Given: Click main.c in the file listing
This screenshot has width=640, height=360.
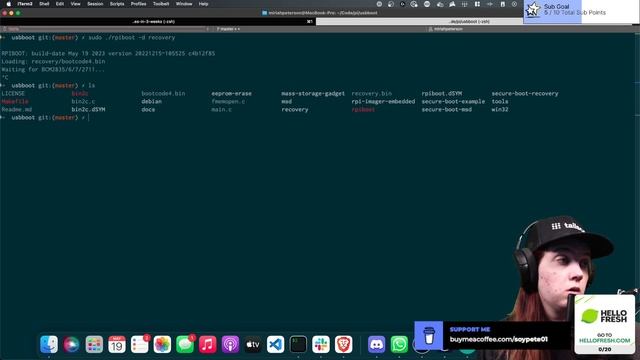Looking at the screenshot, I should [x=222, y=109].
